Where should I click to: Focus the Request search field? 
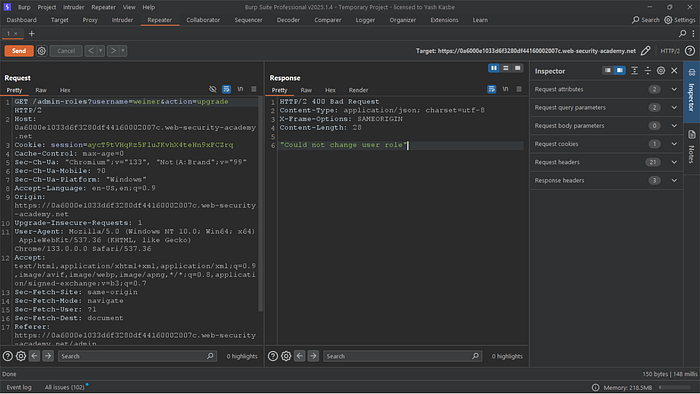click(137, 356)
